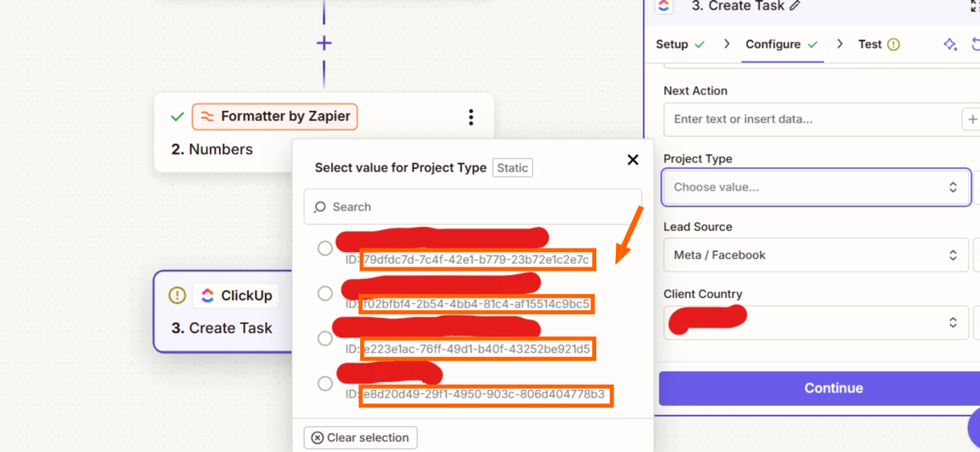Select the radio for ID e8d20d49-29f1-4950
The height and width of the screenshot is (452, 980).
[x=325, y=383]
